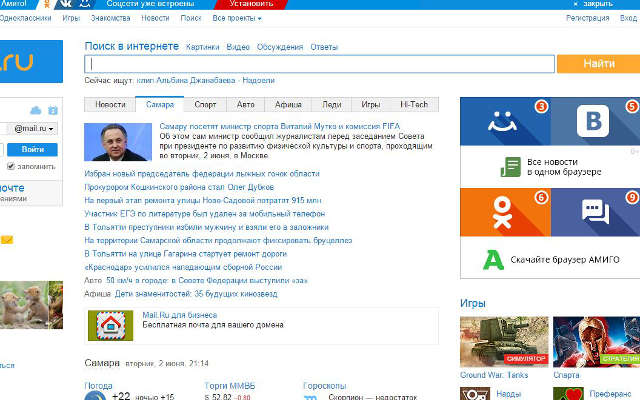The image size is (640, 400).
Task: Open news about ЕГЭ participant removed
Action: coord(204,213)
